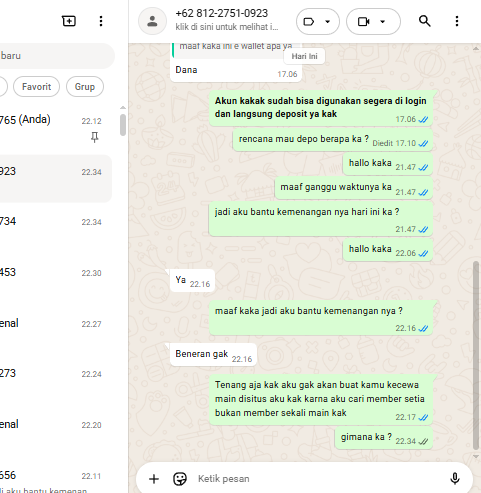Click the conversation scrollbar thumb
Screen dimensions: 481x493
(476, 356)
